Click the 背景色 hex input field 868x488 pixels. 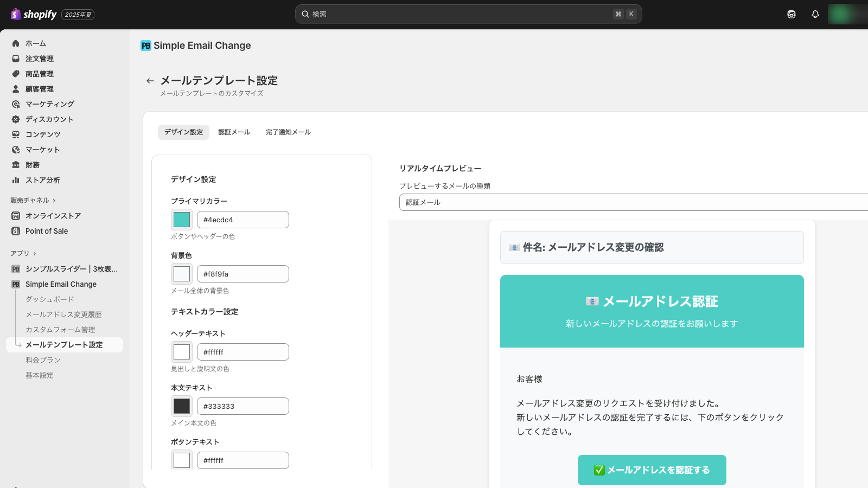pos(242,274)
